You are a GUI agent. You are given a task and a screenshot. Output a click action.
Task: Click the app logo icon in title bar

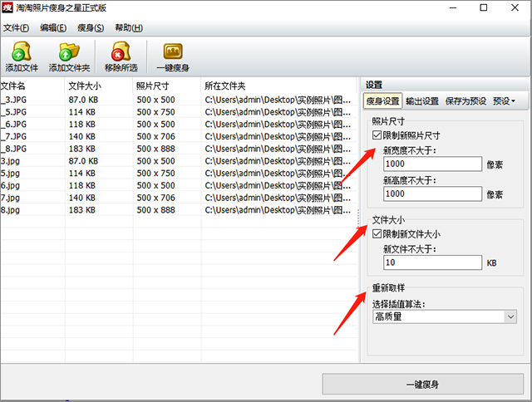pyautogui.click(x=9, y=8)
